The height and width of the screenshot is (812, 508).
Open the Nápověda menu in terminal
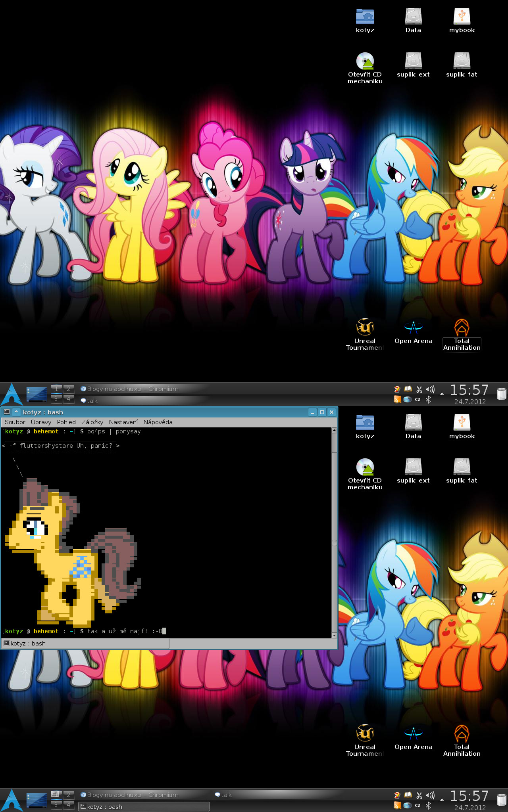(158, 422)
